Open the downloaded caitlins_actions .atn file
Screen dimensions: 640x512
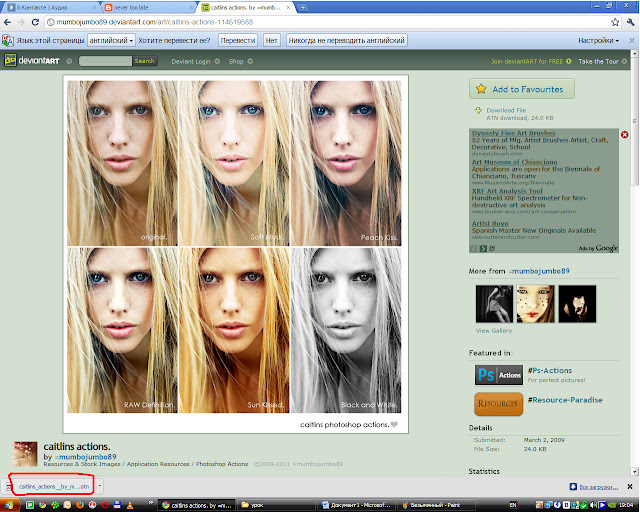(x=54, y=486)
